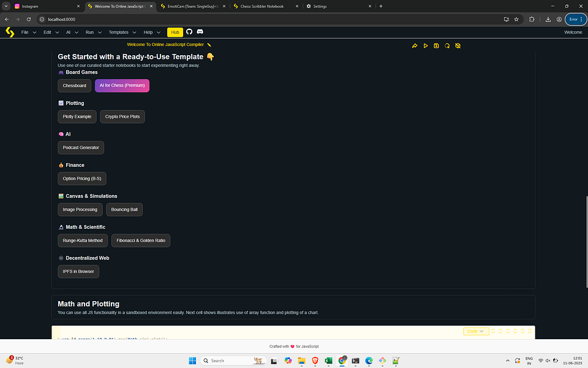Open the Templates menu
The image size is (588, 368).
click(123, 33)
